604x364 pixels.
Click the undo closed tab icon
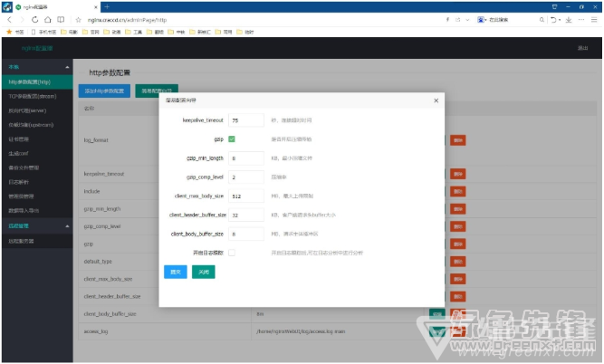(x=553, y=20)
